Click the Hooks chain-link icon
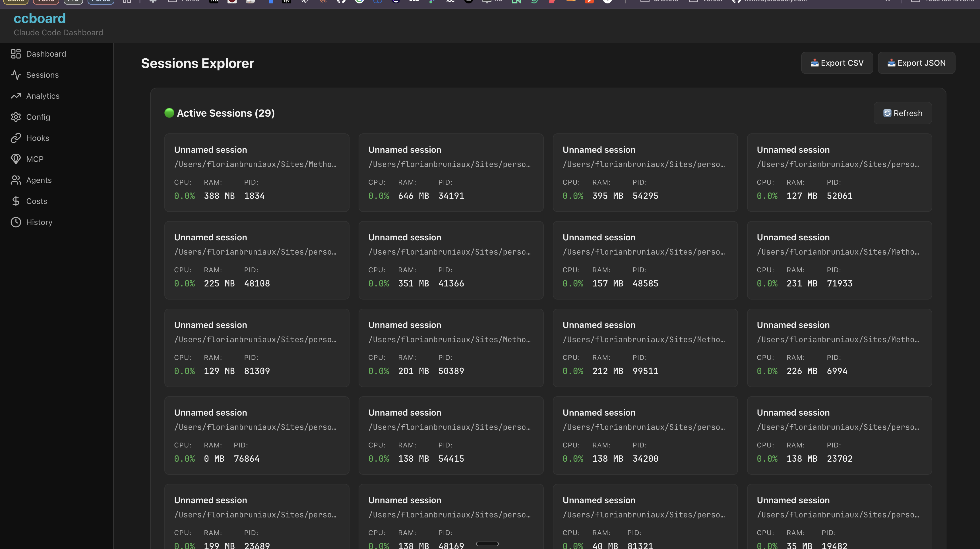This screenshot has height=549, width=980. pyautogui.click(x=16, y=138)
